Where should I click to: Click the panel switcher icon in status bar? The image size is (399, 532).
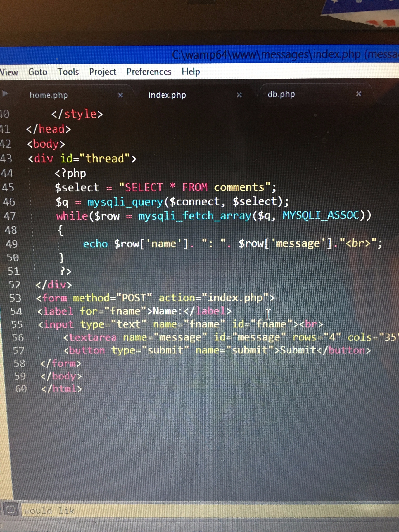coord(11,509)
